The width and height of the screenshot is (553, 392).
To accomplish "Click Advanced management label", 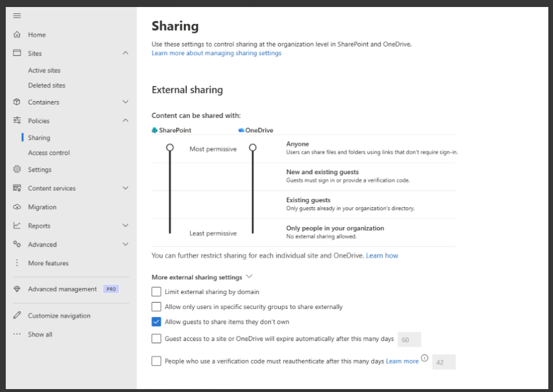I will coord(62,289).
